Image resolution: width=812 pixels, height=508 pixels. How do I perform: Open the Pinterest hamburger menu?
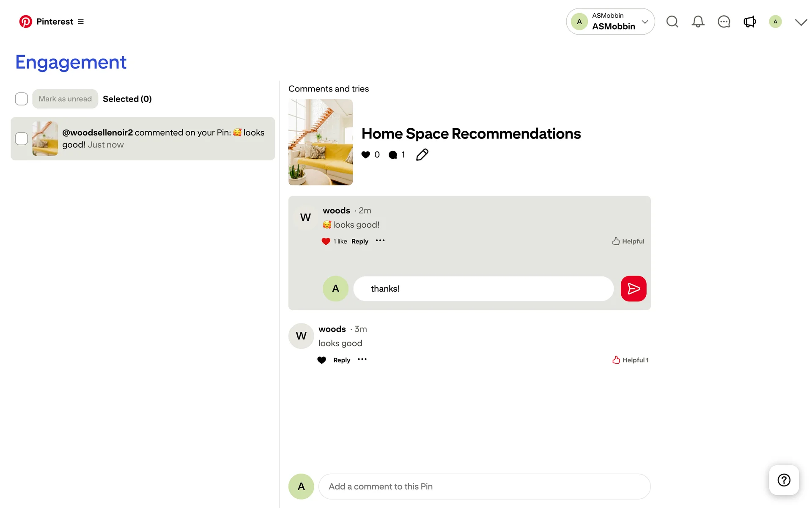pyautogui.click(x=81, y=22)
